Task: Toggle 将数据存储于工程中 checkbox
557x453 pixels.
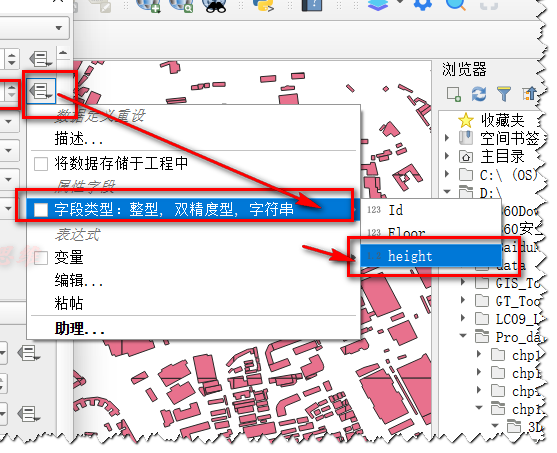Action: [41, 164]
